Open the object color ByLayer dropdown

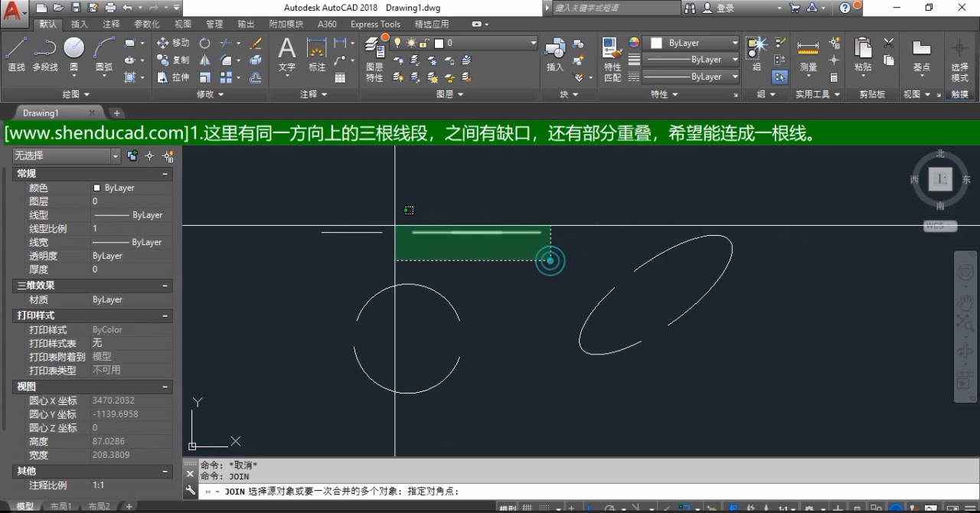click(x=735, y=43)
